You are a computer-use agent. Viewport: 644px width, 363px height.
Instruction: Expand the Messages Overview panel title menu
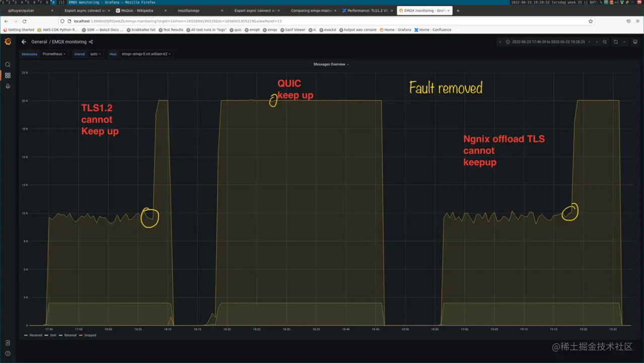click(x=330, y=64)
